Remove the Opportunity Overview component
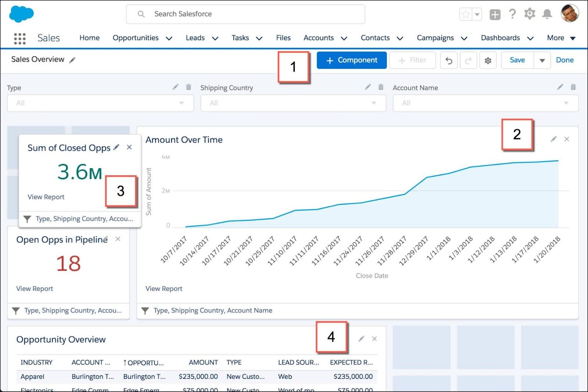This screenshot has height=392, width=588. click(x=374, y=339)
